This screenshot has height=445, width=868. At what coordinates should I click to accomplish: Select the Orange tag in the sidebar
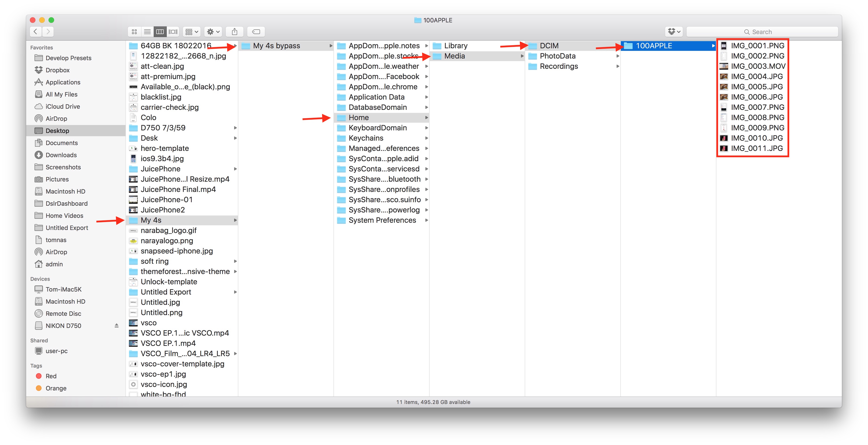[56, 388]
